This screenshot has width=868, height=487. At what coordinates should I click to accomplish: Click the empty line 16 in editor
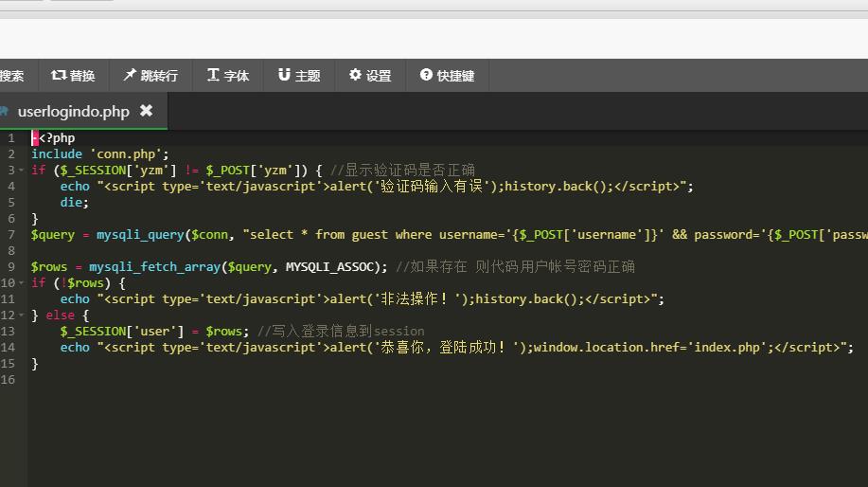[448, 380]
